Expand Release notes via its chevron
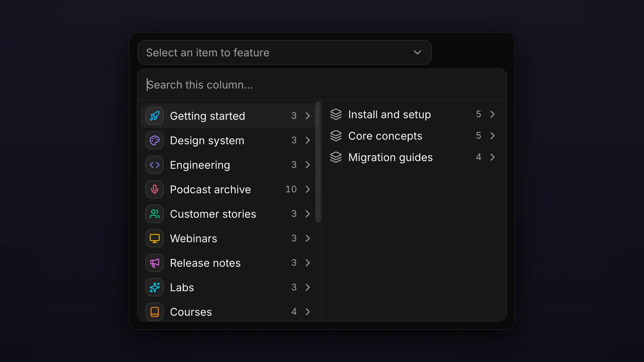 (x=308, y=263)
